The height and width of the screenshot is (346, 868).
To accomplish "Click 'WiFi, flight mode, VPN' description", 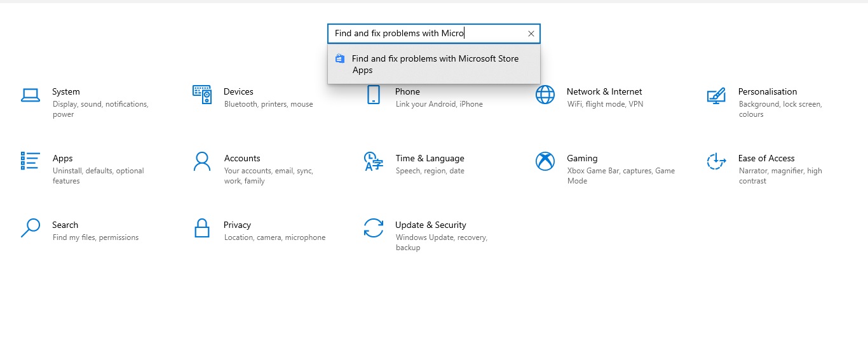I will (x=605, y=104).
